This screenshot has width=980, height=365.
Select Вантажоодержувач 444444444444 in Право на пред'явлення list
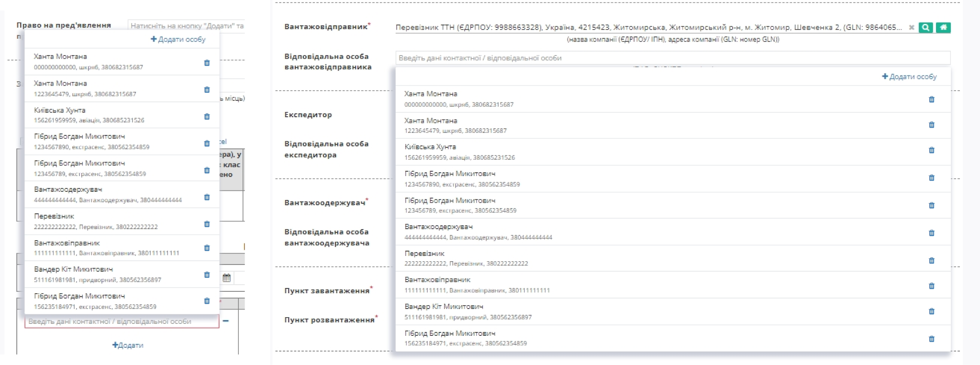tap(122, 195)
